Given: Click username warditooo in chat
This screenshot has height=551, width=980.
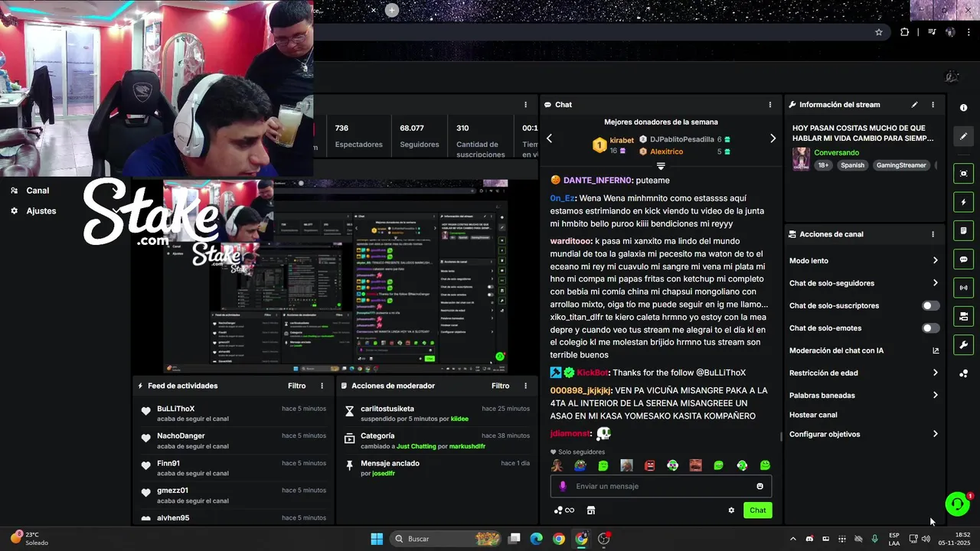Looking at the screenshot, I should 570,241.
